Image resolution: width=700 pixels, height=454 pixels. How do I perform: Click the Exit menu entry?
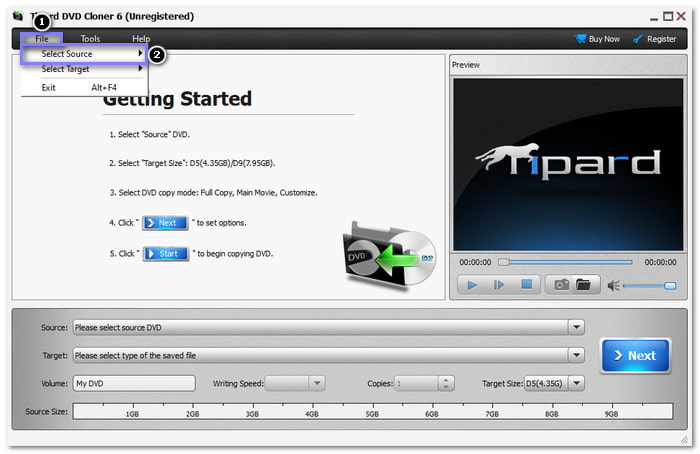pyautogui.click(x=49, y=87)
